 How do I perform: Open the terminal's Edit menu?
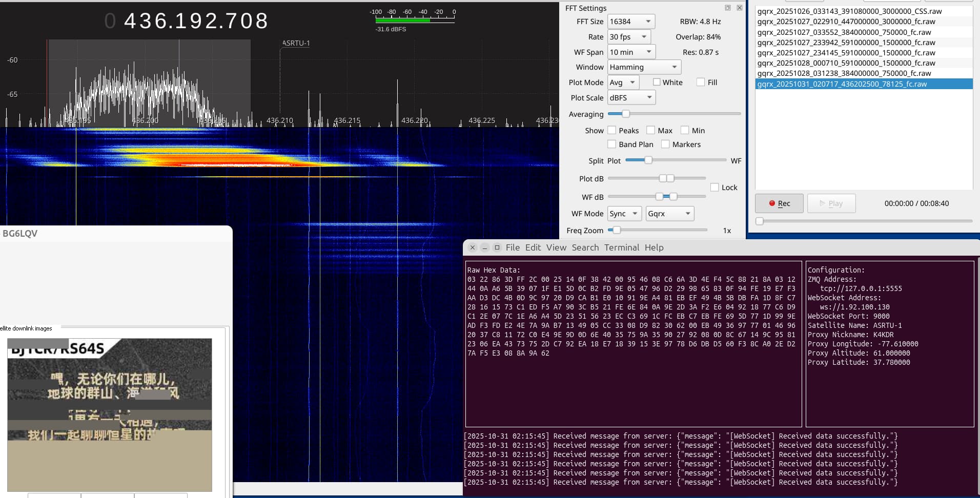pos(533,247)
